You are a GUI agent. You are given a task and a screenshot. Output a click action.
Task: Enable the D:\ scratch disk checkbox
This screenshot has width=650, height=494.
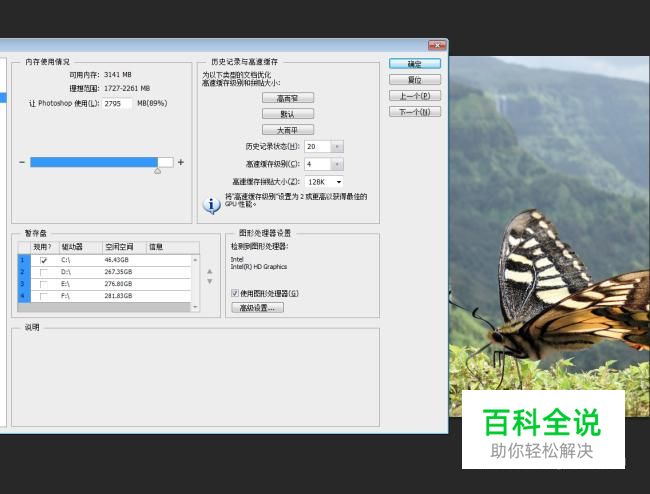(44, 272)
